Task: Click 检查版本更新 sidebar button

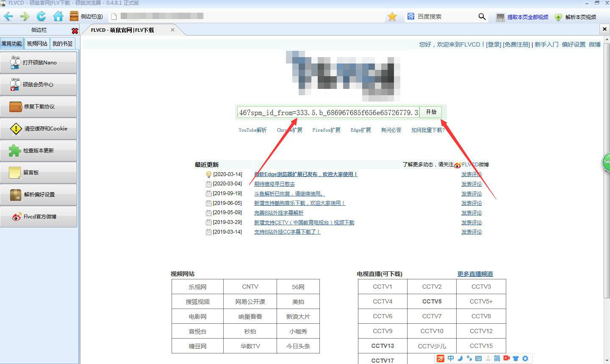Action: [39, 150]
